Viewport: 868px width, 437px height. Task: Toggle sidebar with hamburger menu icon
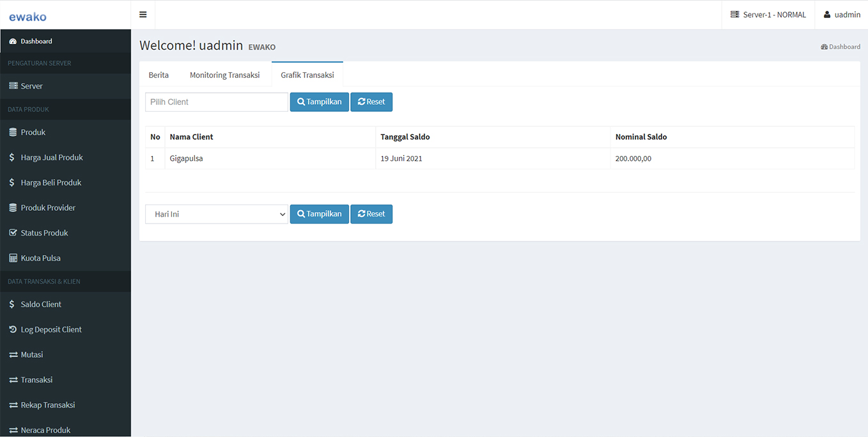[143, 15]
